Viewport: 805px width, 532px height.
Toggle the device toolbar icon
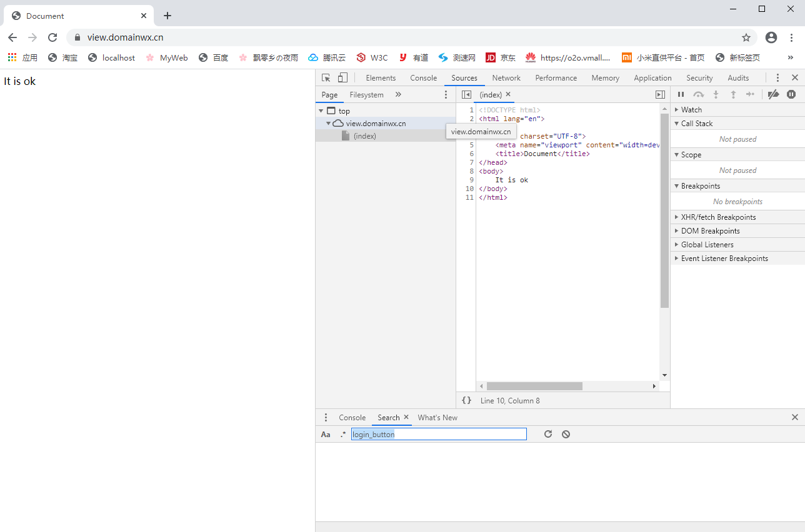(x=342, y=78)
